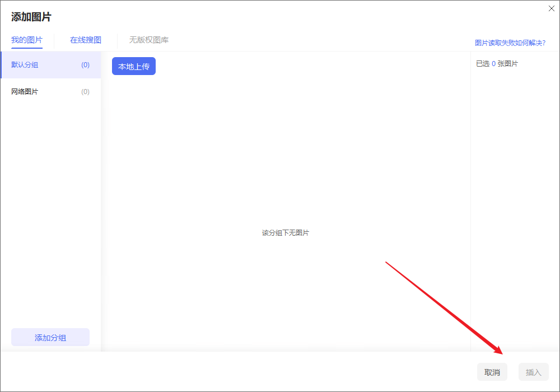The image size is (560, 392).
Task: Click the (0) count beside 网络图片
Action: coord(85,92)
